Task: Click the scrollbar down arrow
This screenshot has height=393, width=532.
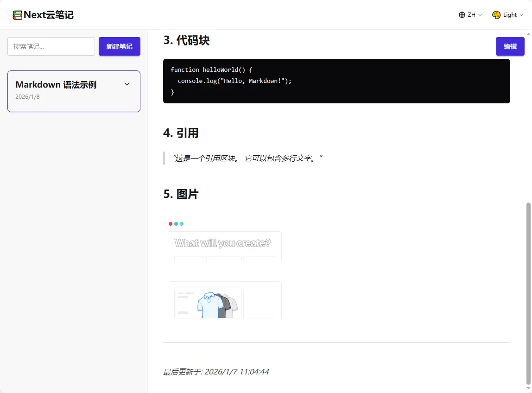Action: tap(529, 388)
